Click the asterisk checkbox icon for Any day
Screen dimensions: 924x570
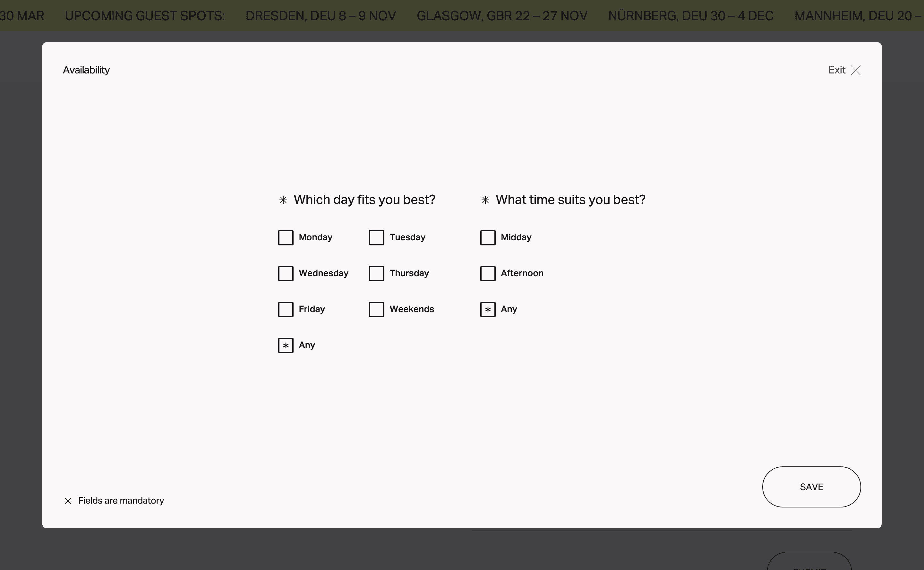(286, 345)
